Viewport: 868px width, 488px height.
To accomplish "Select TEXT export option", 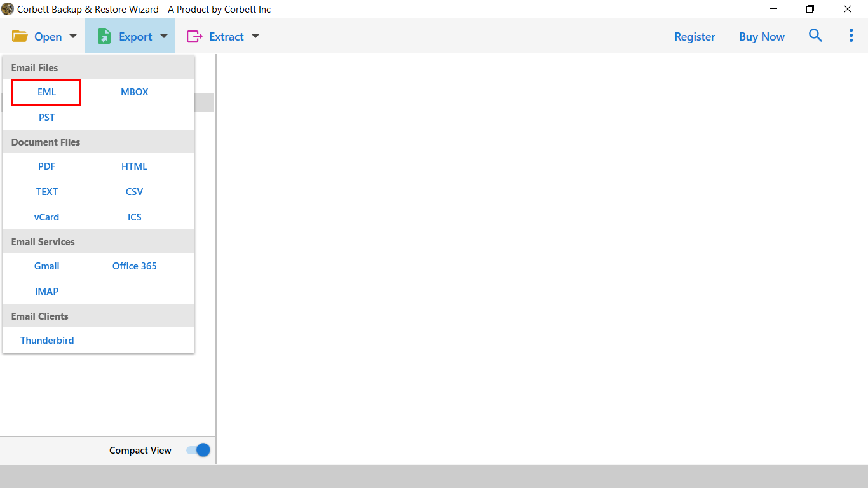I will [47, 192].
